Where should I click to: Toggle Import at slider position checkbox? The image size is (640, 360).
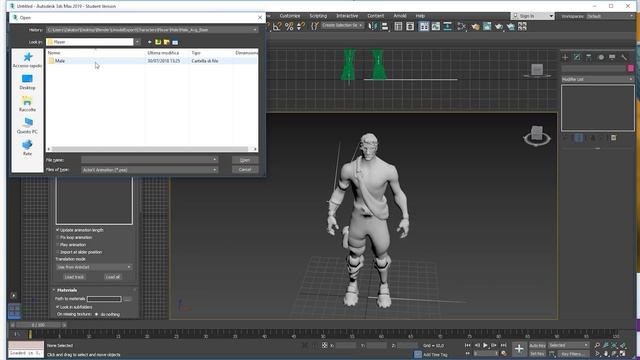58,252
